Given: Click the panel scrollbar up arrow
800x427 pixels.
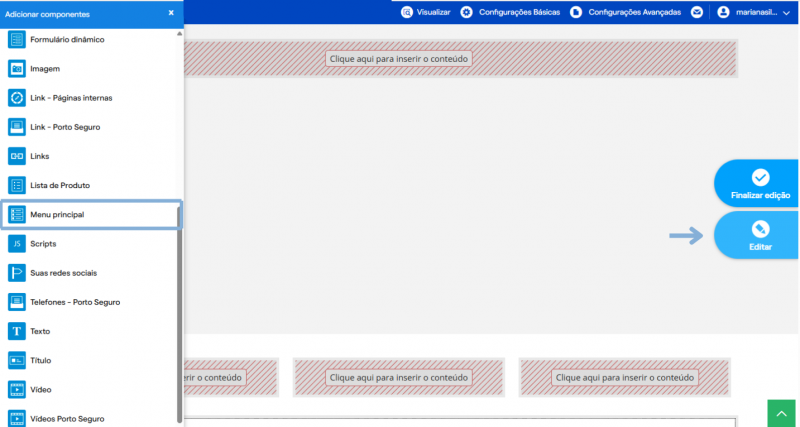Looking at the screenshot, I should click(179, 34).
